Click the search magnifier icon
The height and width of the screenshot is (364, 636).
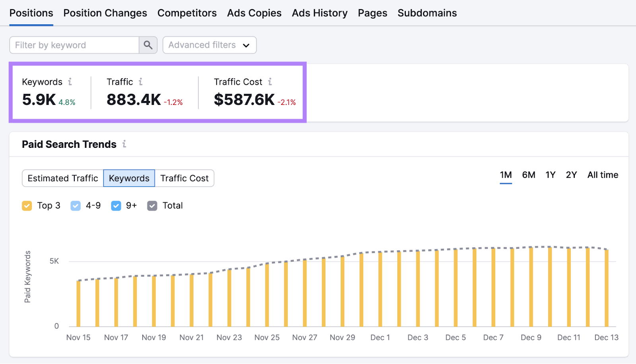(x=147, y=45)
